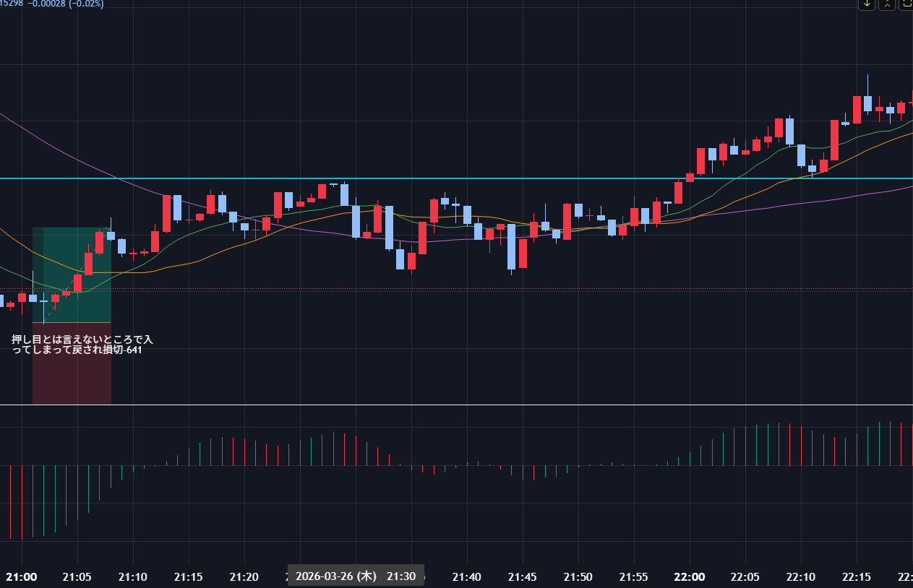
Task: Collapse the pane with the chevron-up button
Action: pyautogui.click(x=886, y=4)
